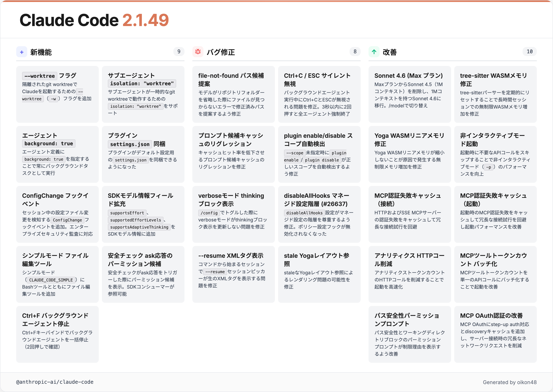Viewport: 553px width, 392px height.
Task: Click the plugin disable code tag
Action: pyautogui.click(x=322, y=160)
